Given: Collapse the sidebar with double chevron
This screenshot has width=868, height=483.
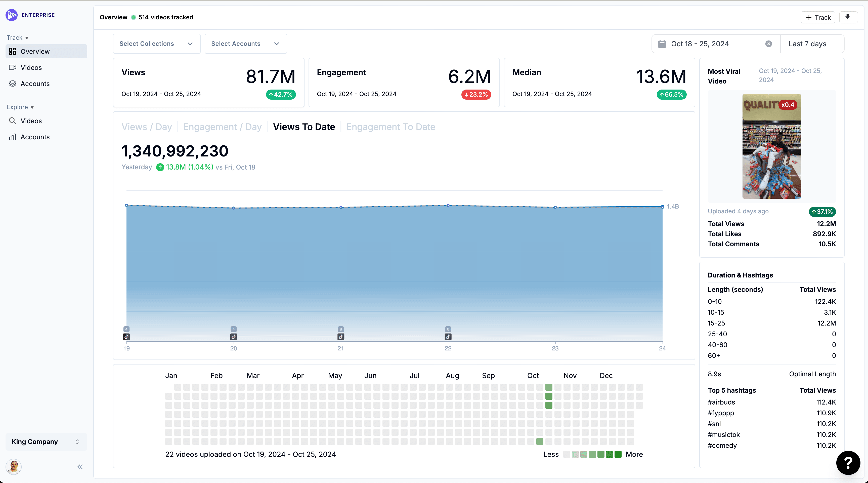Looking at the screenshot, I should [x=80, y=467].
